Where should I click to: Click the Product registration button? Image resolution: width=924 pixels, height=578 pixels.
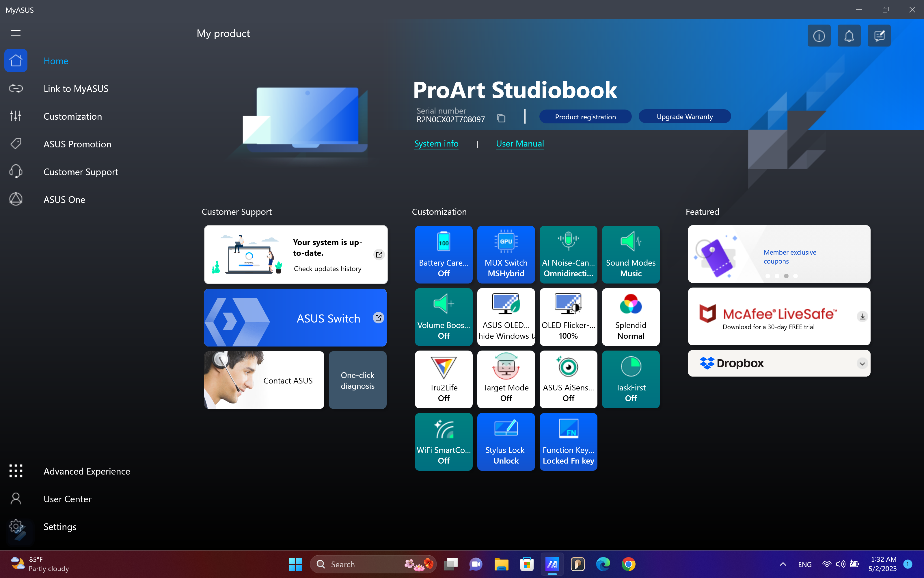point(585,116)
